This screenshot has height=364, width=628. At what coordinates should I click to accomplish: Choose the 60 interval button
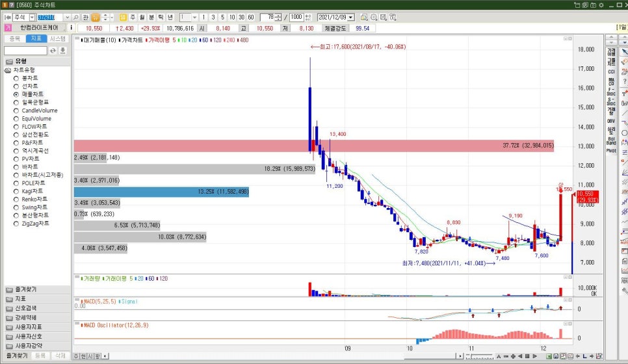coord(251,17)
